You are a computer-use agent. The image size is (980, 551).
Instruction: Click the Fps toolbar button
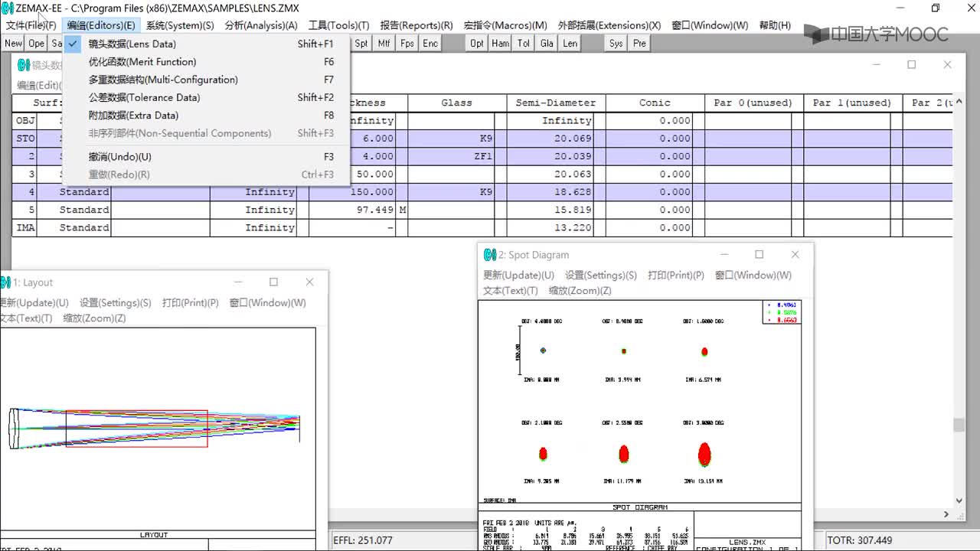pos(407,44)
